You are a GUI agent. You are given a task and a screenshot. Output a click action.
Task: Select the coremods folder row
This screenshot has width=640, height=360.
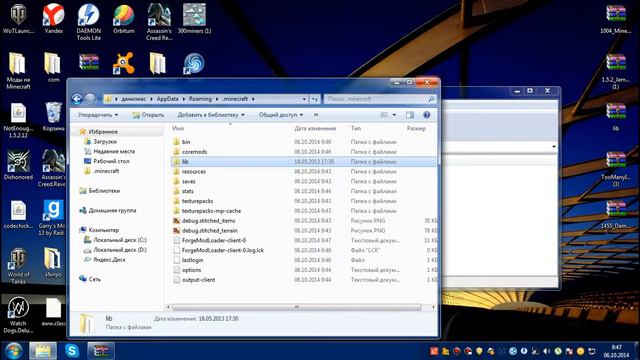point(303,151)
